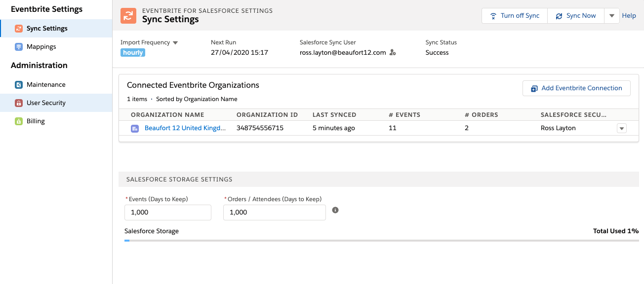Screen dimensions: 644x284
Task: Click the organization icon beside Beaufort 12
Action: click(135, 128)
